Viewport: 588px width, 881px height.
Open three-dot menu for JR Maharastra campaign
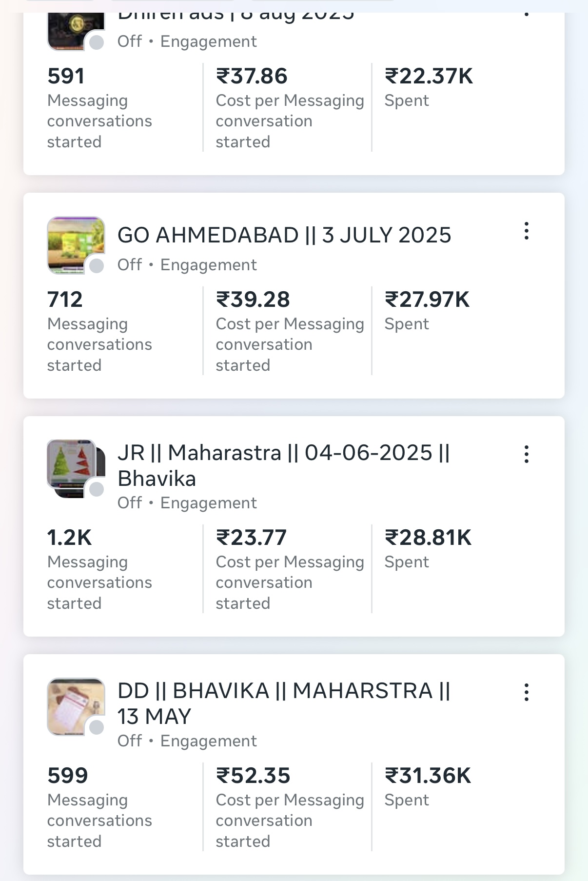526,454
